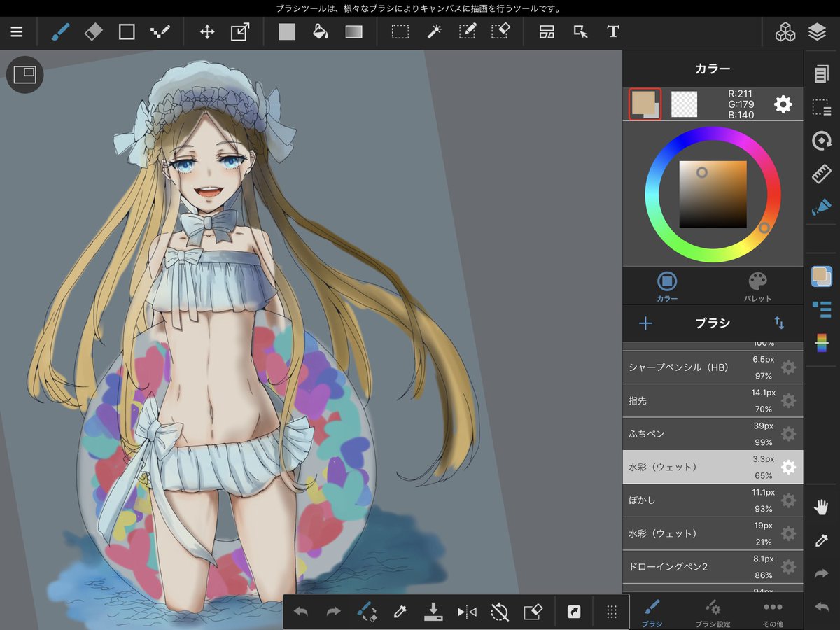This screenshot has width=840, height=630.
Task: Select the Magic wand tool
Action: click(434, 32)
